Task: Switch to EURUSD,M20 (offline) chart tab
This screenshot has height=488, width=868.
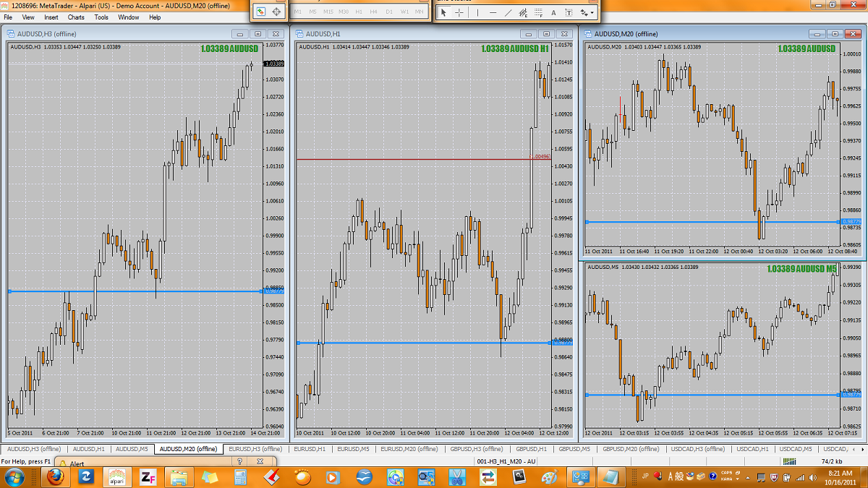Action: [409, 449]
